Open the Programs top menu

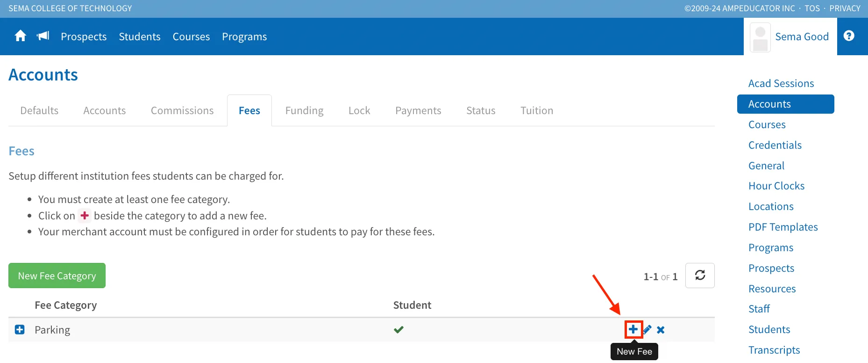[244, 36]
